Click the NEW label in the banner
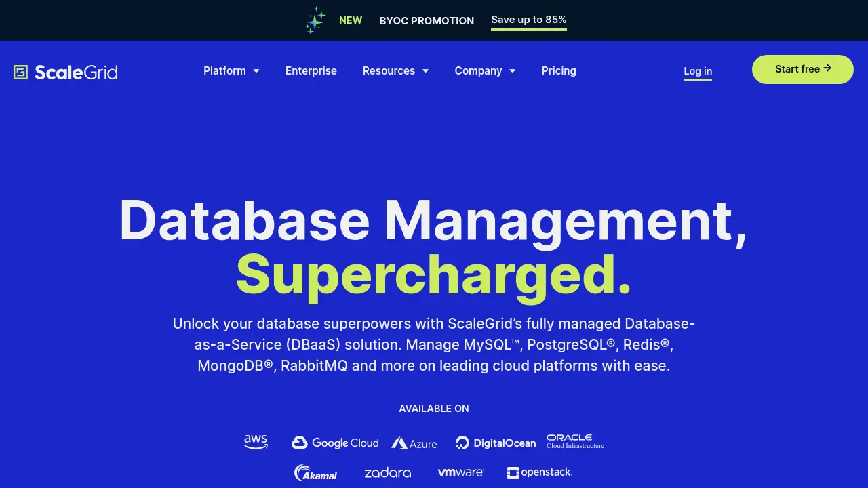 pyautogui.click(x=351, y=20)
